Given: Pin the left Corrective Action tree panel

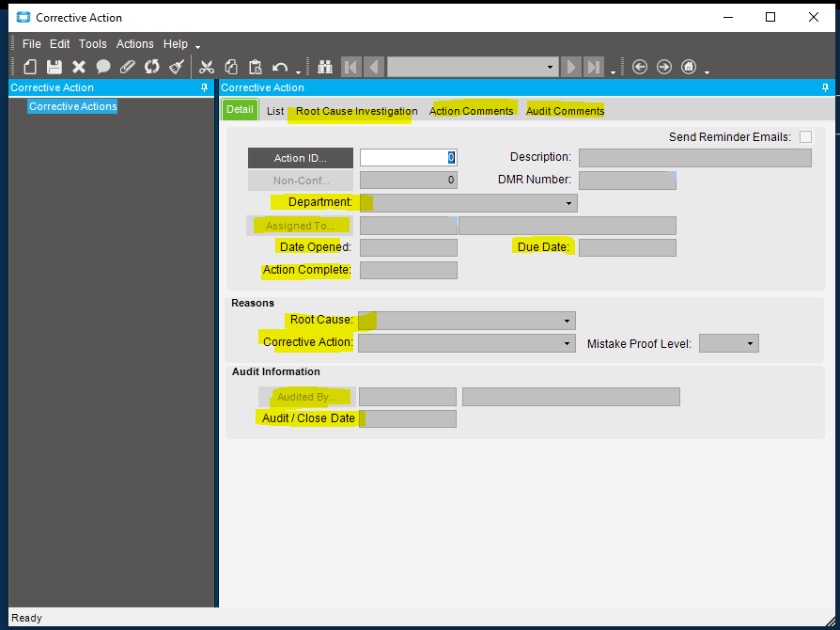Looking at the screenshot, I should coord(204,87).
